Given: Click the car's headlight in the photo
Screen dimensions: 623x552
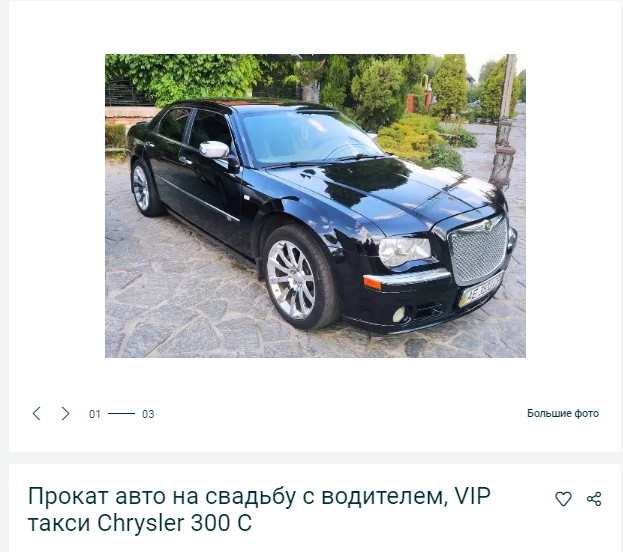Looking at the screenshot, I should tap(404, 251).
